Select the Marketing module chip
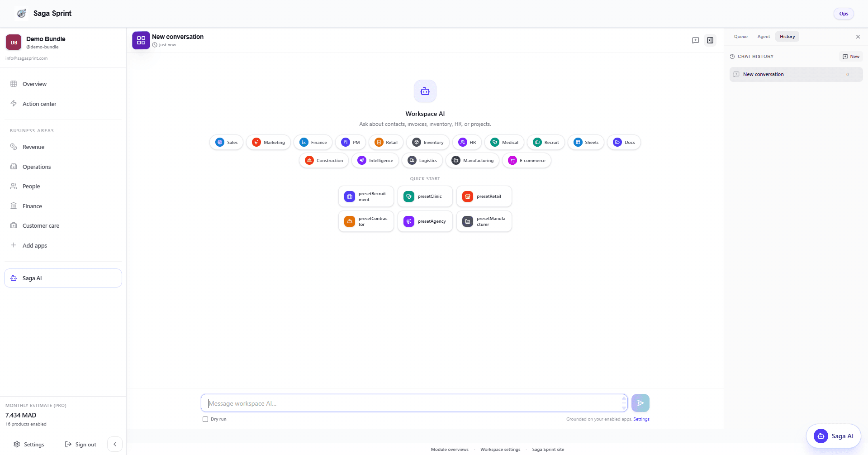This screenshot has width=868, height=455. (269, 142)
